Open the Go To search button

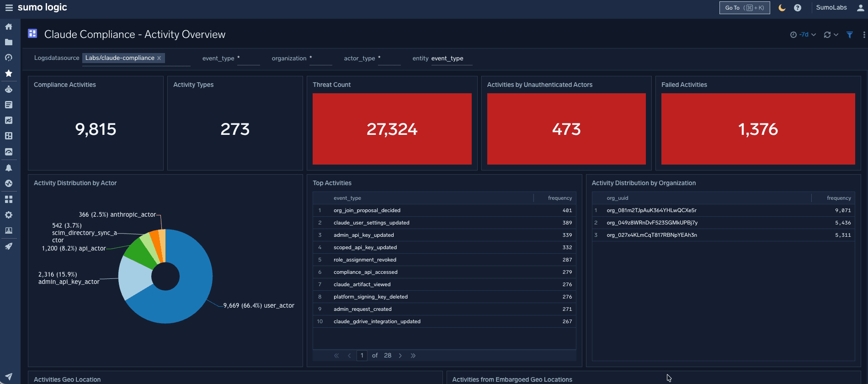point(745,8)
